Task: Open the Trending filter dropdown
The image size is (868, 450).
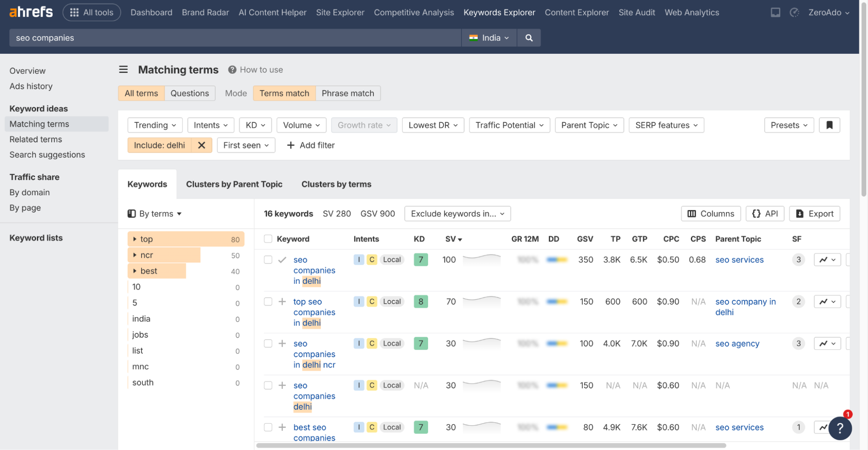Action: (x=155, y=125)
